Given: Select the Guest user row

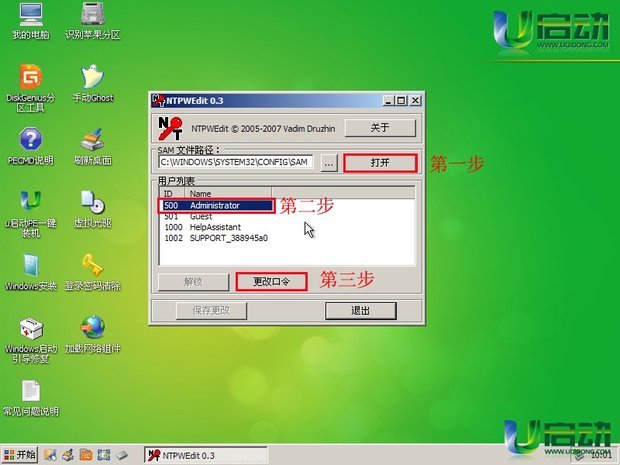Looking at the screenshot, I should click(216, 216).
